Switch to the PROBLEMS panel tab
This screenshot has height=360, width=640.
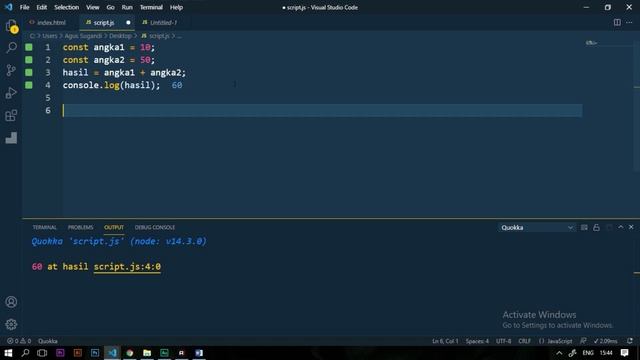point(80,227)
